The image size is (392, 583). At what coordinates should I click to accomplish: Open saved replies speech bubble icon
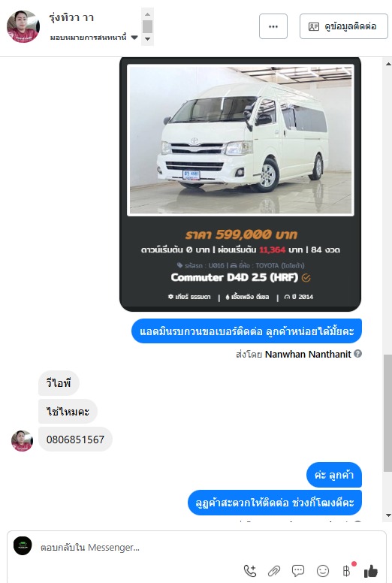(298, 570)
